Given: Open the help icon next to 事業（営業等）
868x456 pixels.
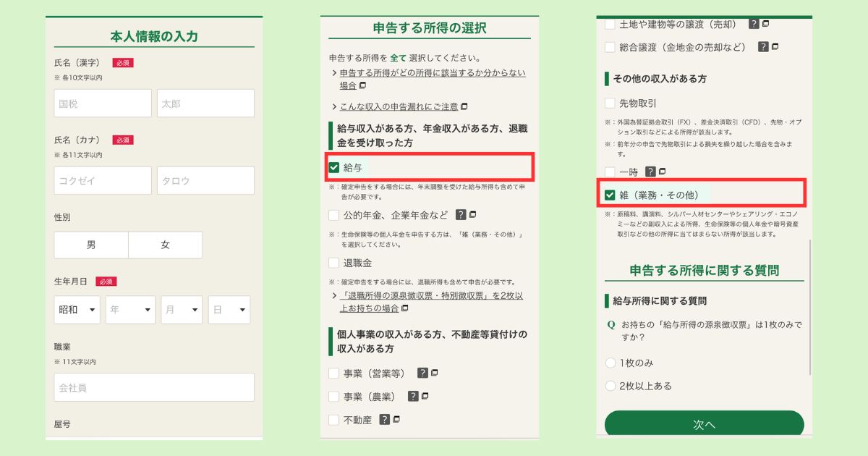Looking at the screenshot, I should pyautogui.click(x=422, y=373).
